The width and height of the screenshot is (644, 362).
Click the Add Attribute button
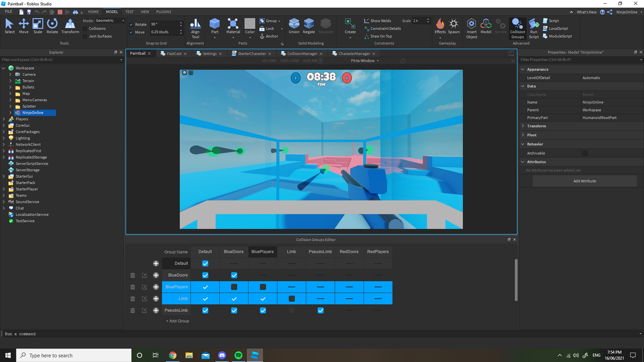tap(585, 181)
